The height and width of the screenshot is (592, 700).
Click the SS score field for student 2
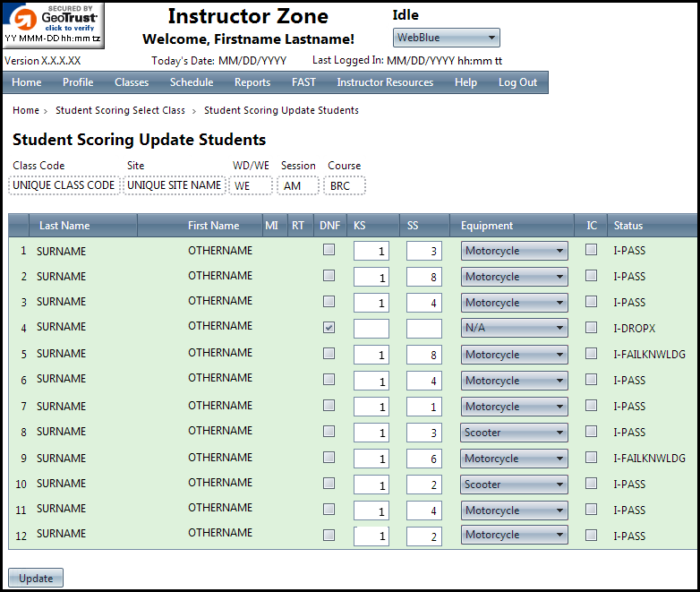coord(424,277)
